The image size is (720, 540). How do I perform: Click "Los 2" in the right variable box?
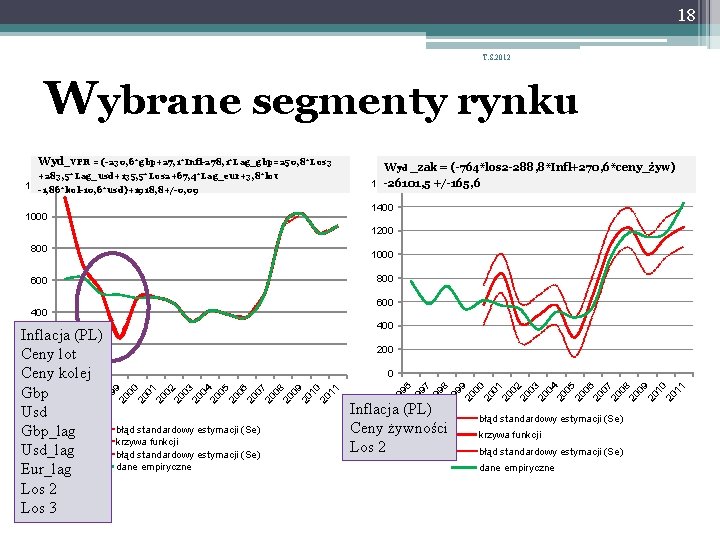pos(368,447)
